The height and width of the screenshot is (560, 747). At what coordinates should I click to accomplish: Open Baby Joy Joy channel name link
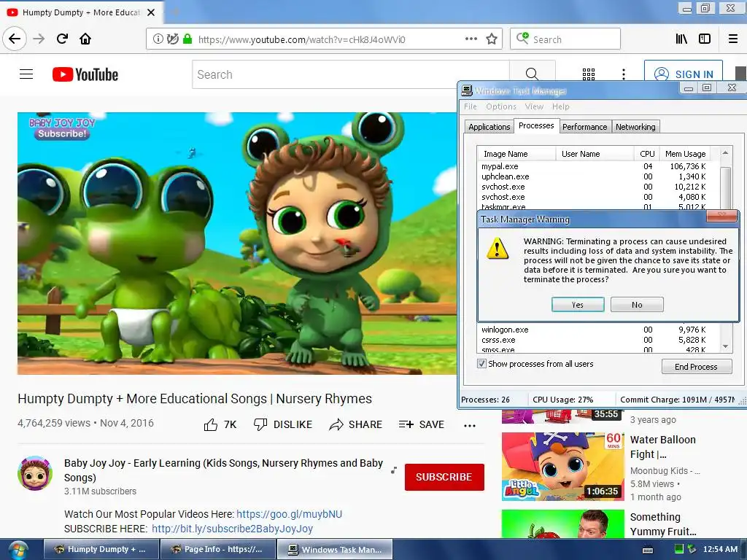pyautogui.click(x=223, y=470)
